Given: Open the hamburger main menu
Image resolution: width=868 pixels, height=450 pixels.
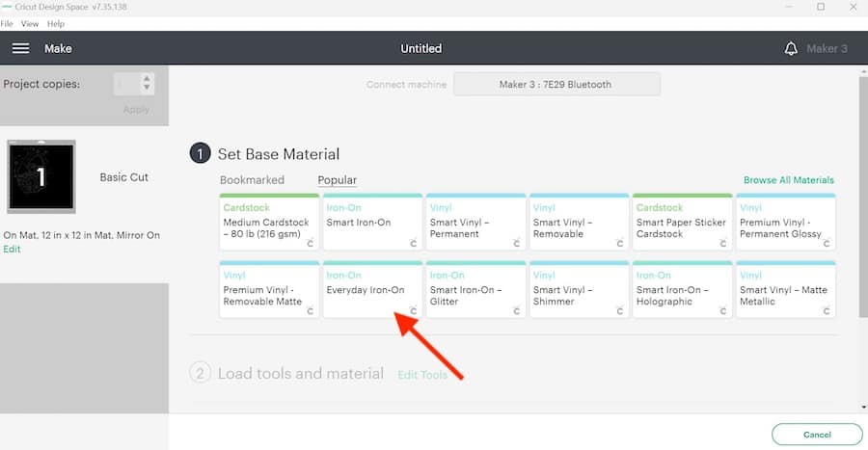Looking at the screenshot, I should (x=20, y=48).
